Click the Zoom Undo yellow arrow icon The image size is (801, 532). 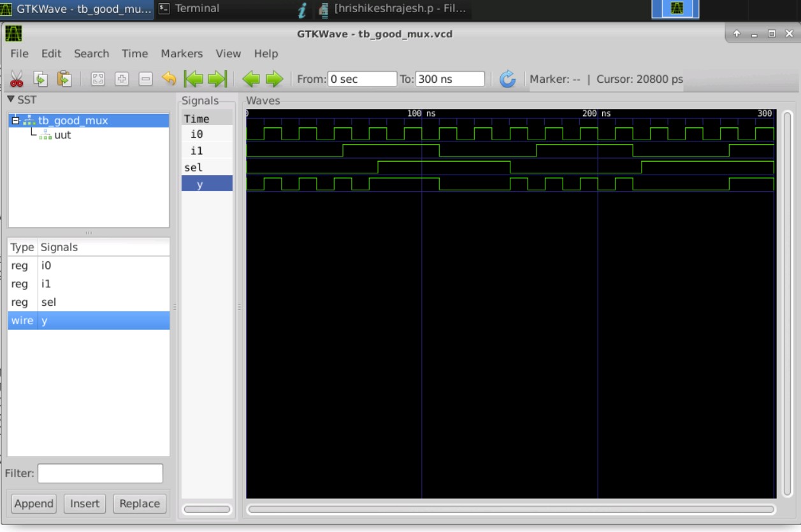pos(170,78)
